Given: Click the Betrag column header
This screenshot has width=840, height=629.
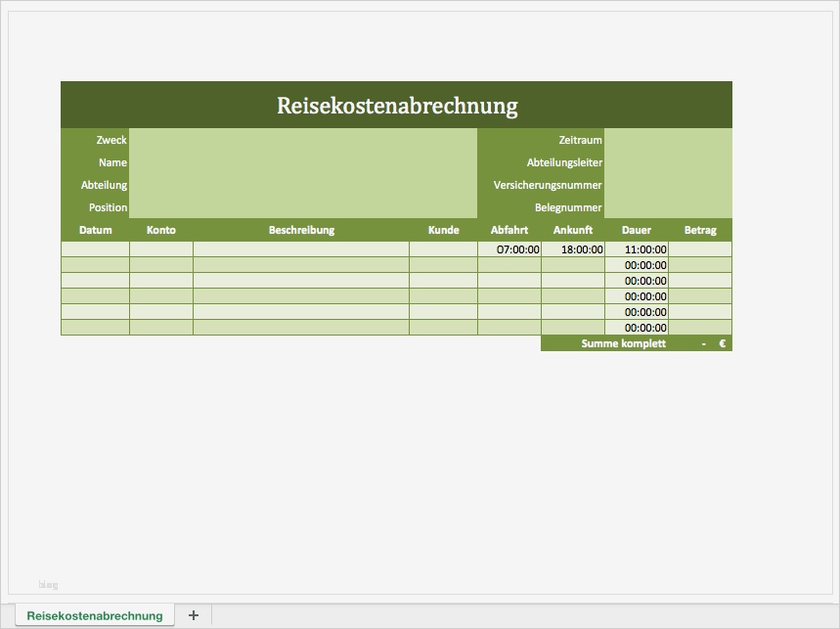Looking at the screenshot, I should (699, 230).
